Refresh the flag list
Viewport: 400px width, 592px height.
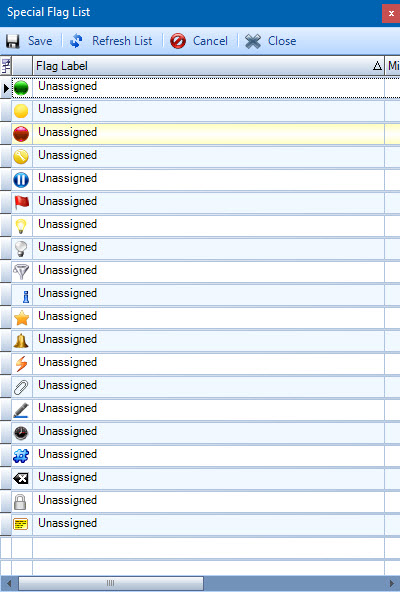click(111, 41)
